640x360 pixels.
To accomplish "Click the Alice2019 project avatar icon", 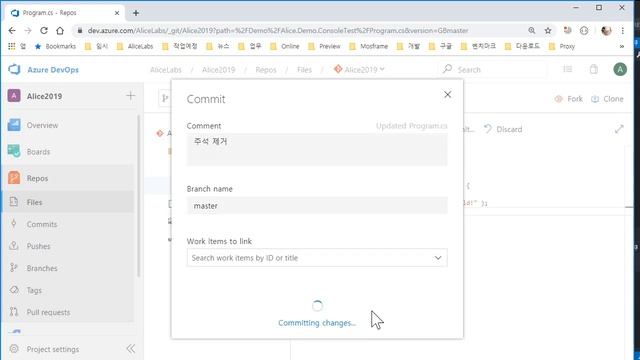I will 14,96.
